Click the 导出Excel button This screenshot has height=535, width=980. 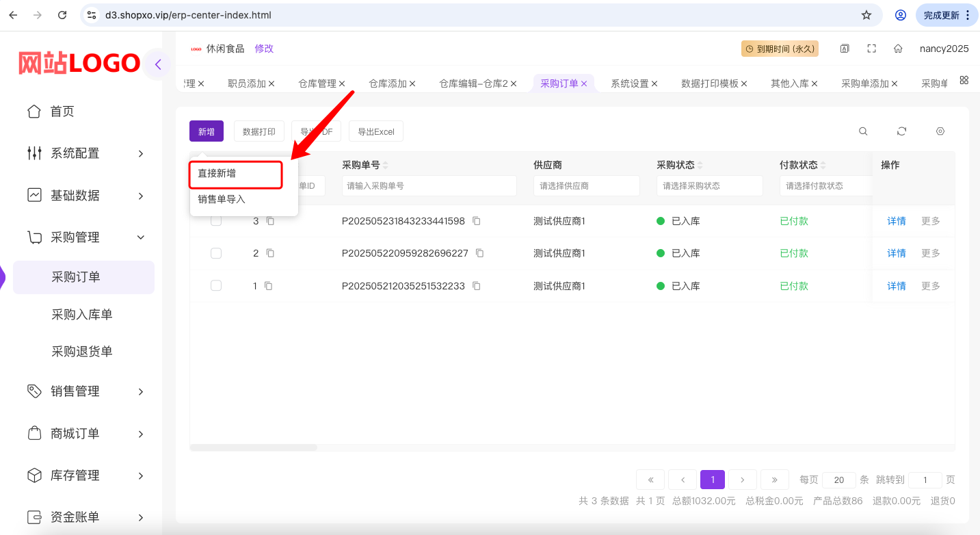(376, 131)
